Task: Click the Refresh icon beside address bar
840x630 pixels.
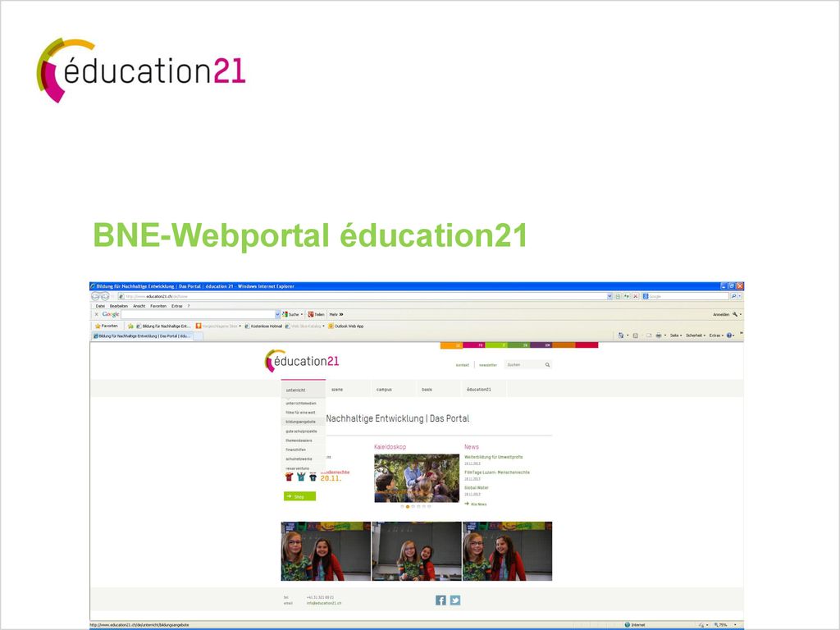Action: (626, 296)
